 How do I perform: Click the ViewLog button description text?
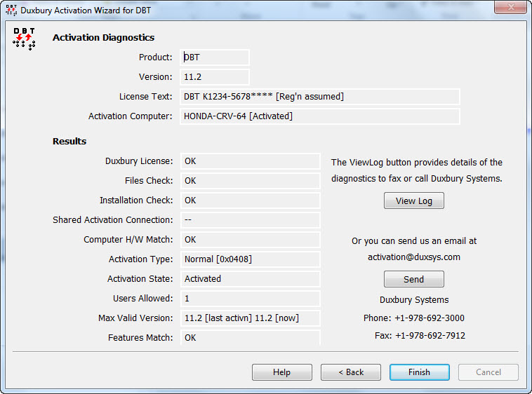tap(417, 170)
